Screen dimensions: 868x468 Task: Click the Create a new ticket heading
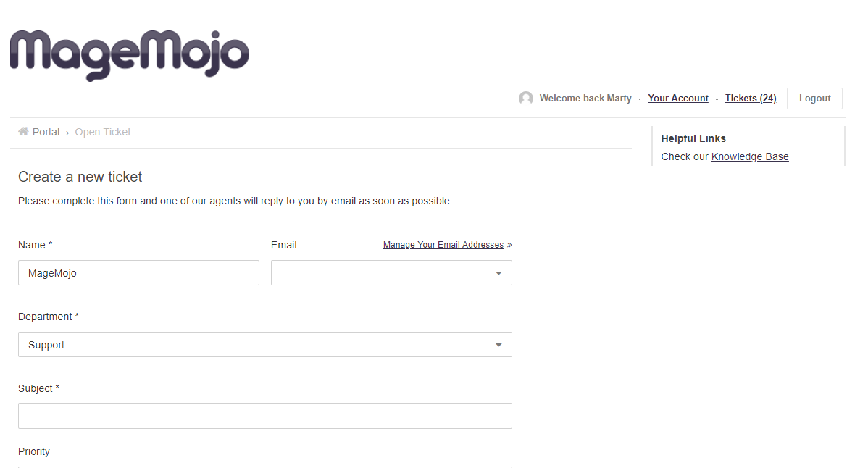pyautogui.click(x=80, y=177)
